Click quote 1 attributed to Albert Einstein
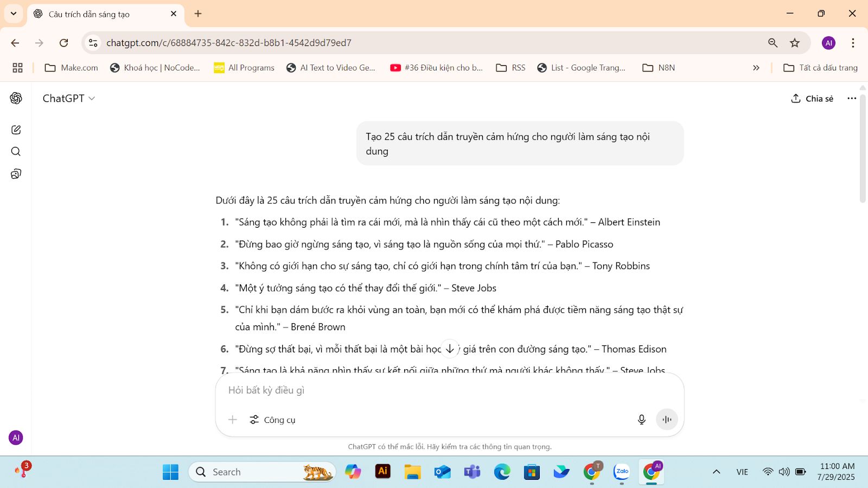The height and width of the screenshot is (488, 868). tap(448, 222)
